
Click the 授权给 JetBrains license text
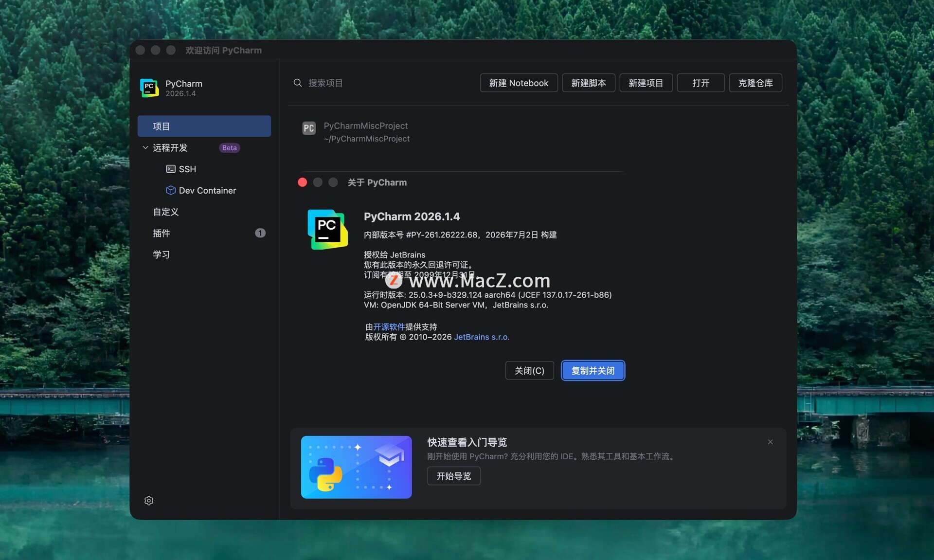(395, 255)
